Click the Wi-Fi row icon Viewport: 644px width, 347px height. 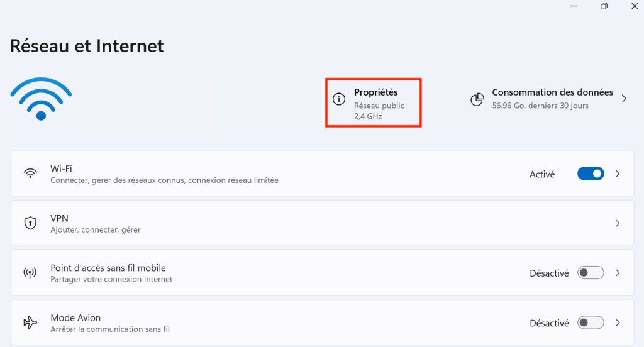point(30,173)
